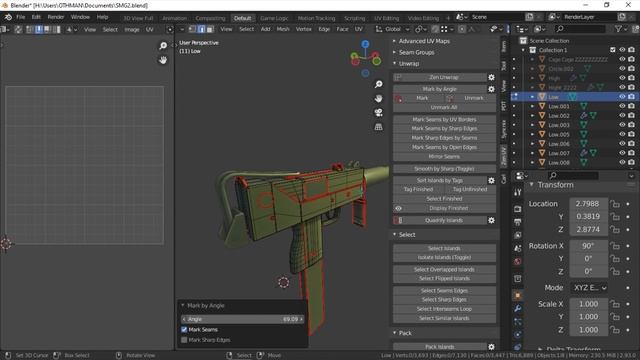Open the Tool properties tab icon
This screenshot has width=640, height=360.
click(518, 192)
